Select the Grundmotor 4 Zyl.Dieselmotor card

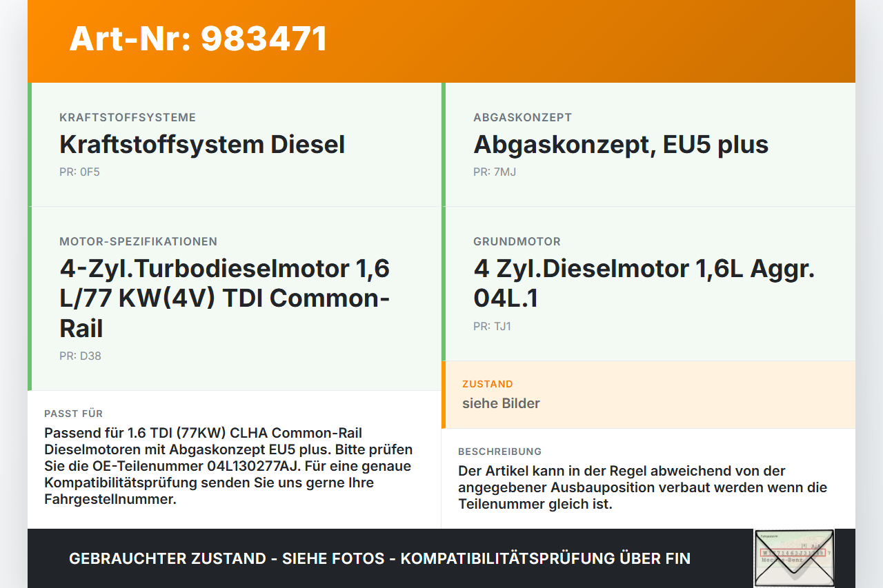[x=644, y=283]
